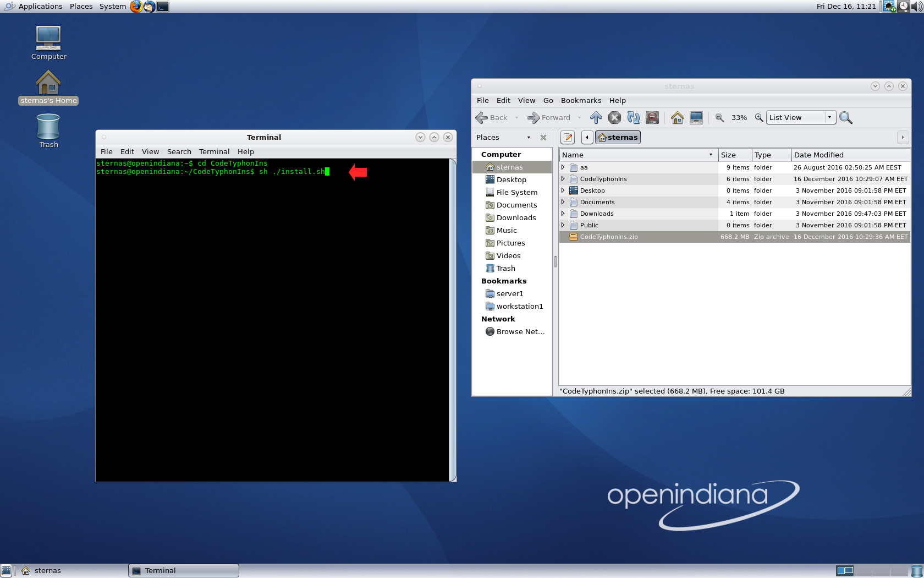Open the Go menu in file manager
Screen dimensions: 924x578
pos(548,100)
